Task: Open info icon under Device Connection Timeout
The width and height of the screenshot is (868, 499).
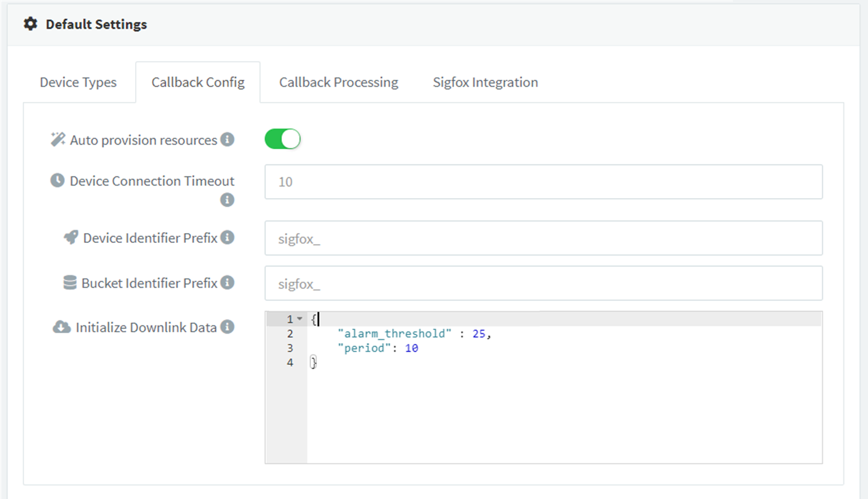Action: pyautogui.click(x=227, y=200)
